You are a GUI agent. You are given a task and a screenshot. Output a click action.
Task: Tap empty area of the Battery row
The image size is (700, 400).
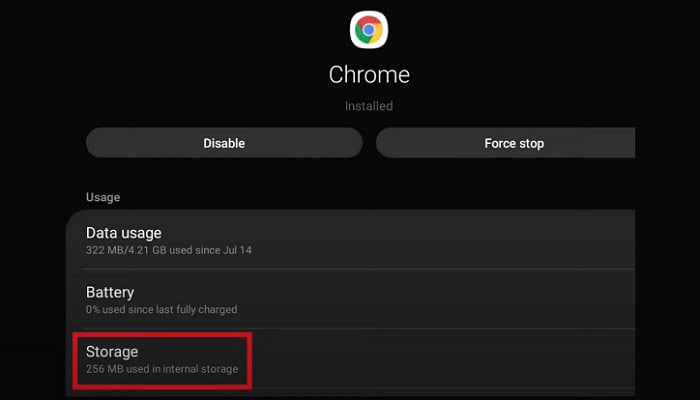446,299
